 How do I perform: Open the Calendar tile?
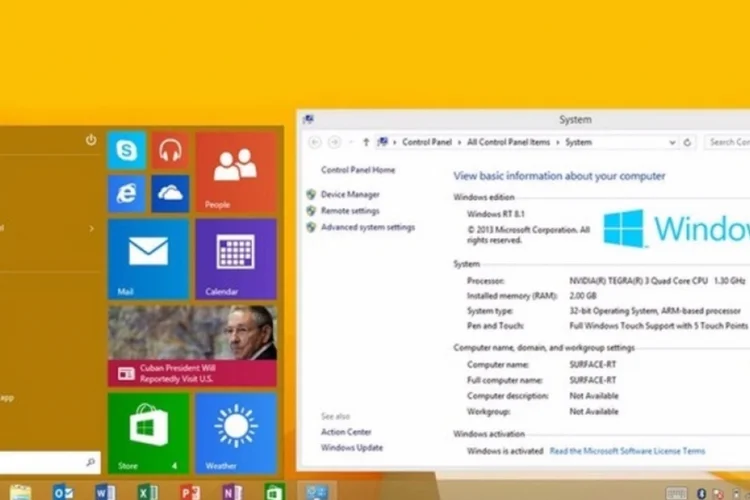236,259
